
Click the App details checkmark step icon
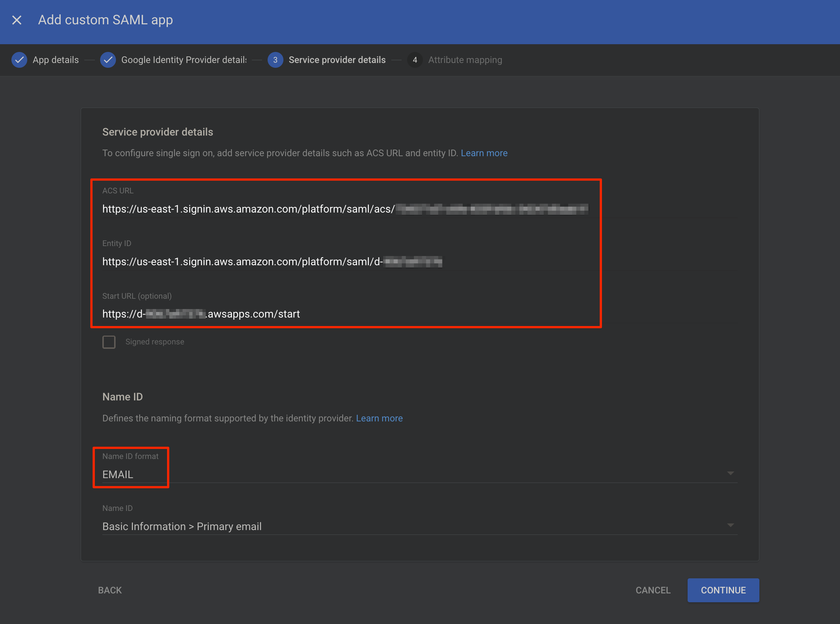coord(19,60)
